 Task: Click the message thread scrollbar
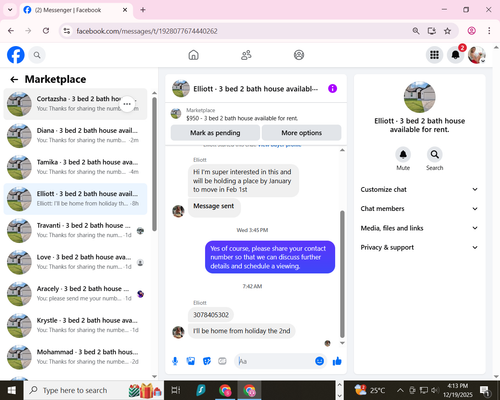point(342,274)
